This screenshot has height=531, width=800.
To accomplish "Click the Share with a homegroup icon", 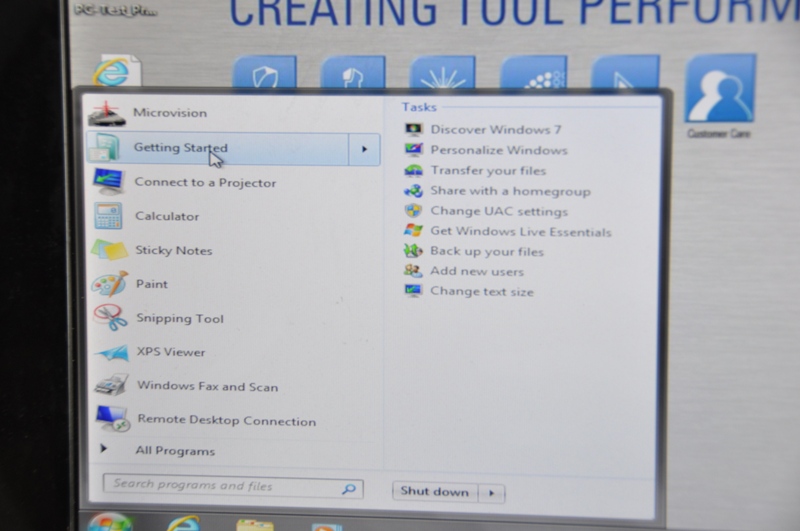I will (413, 191).
